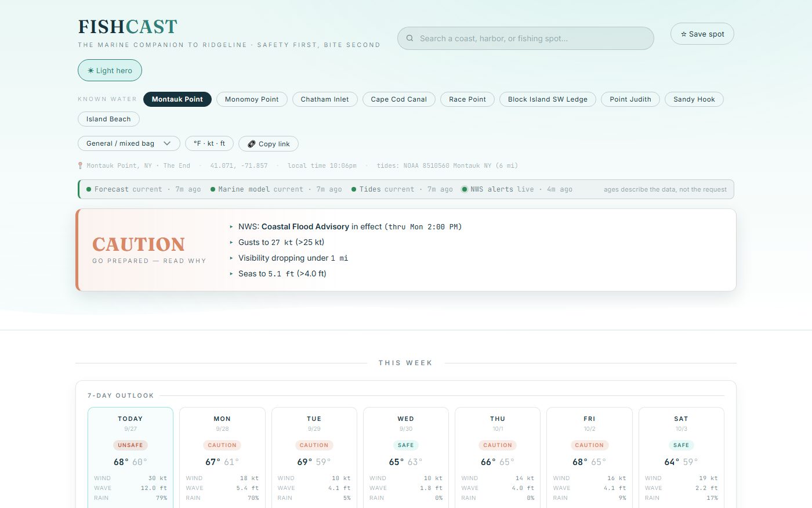The image size is (812, 508).
Task: Toggle the °F · kt · ft units button
Action: pos(209,143)
